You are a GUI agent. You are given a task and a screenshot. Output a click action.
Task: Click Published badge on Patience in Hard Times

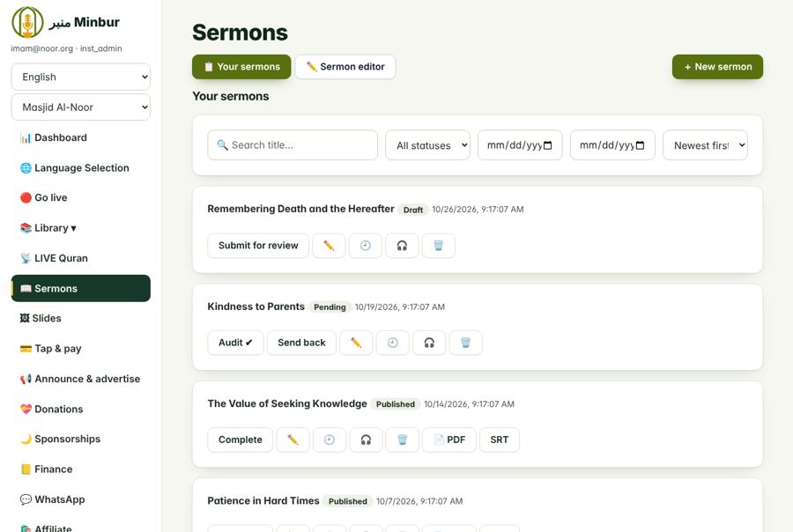(x=348, y=501)
